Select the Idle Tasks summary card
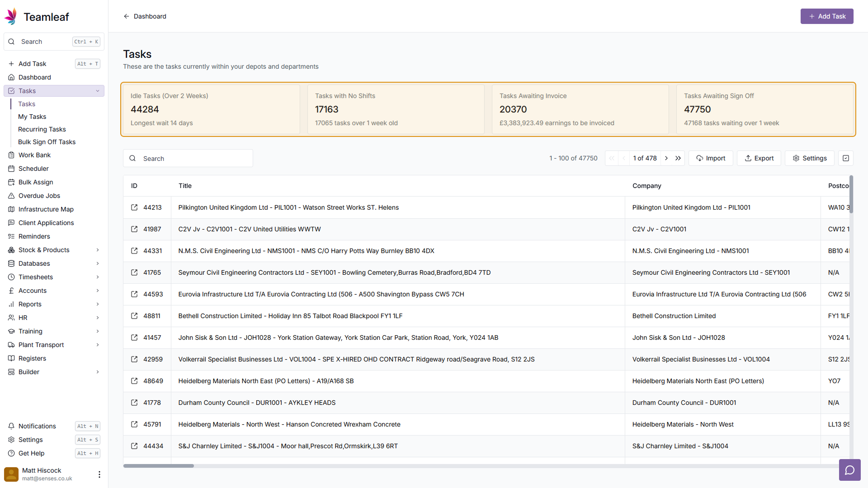 point(212,109)
